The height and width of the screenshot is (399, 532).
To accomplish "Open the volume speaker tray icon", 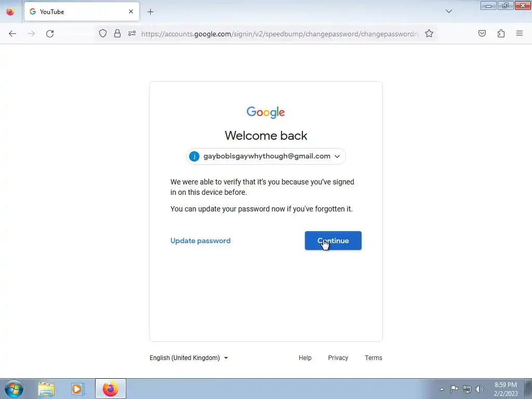I will pos(480,389).
